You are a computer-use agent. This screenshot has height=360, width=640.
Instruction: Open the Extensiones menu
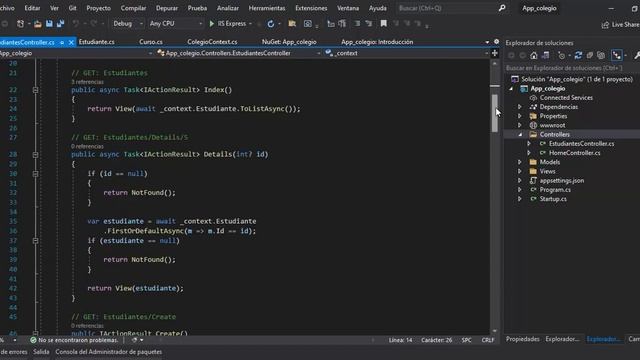pos(311,8)
